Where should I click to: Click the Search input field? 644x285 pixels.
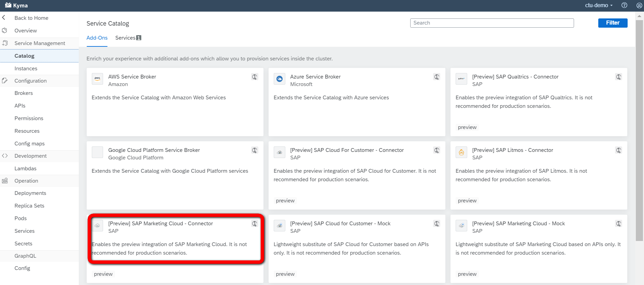click(x=492, y=23)
